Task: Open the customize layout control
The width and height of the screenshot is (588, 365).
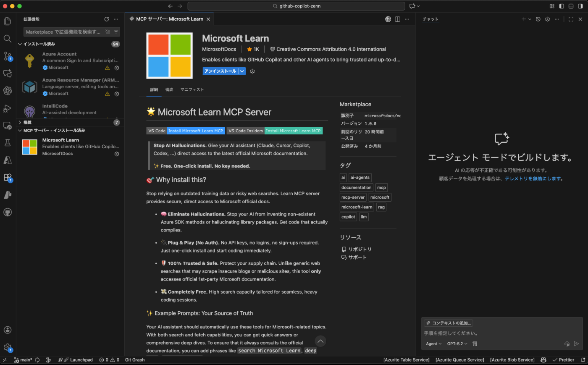Action: tap(552, 6)
